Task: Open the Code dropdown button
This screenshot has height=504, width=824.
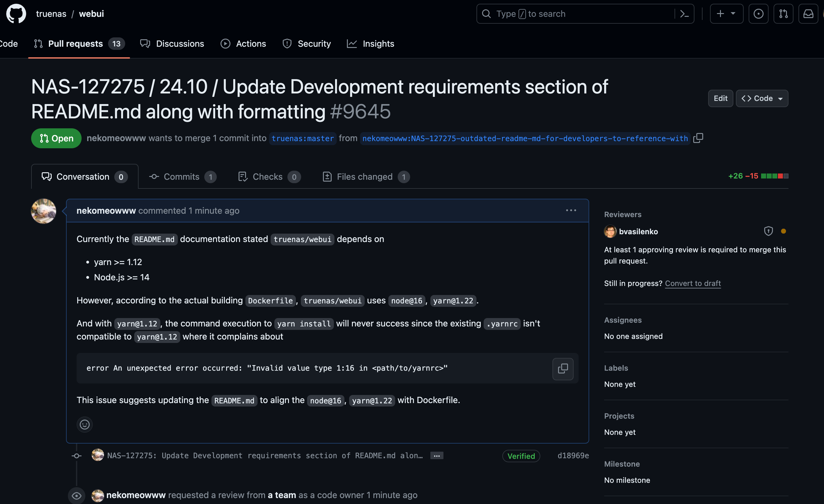Action: point(762,98)
